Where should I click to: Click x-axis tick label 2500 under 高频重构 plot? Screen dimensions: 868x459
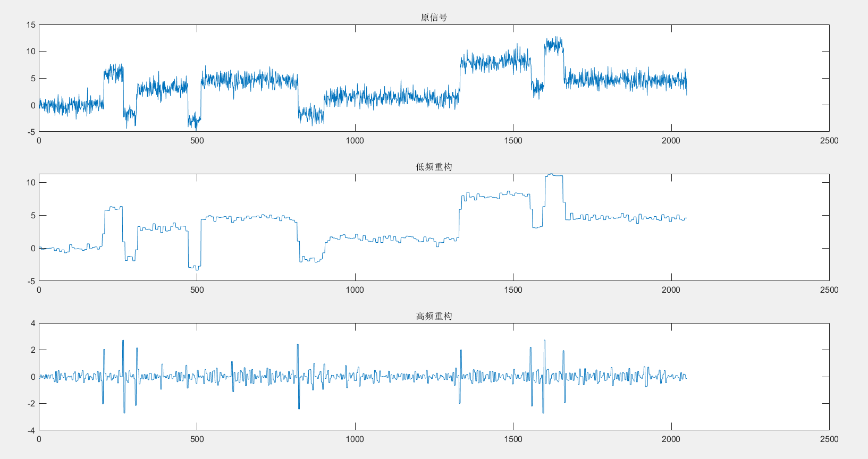pos(829,439)
